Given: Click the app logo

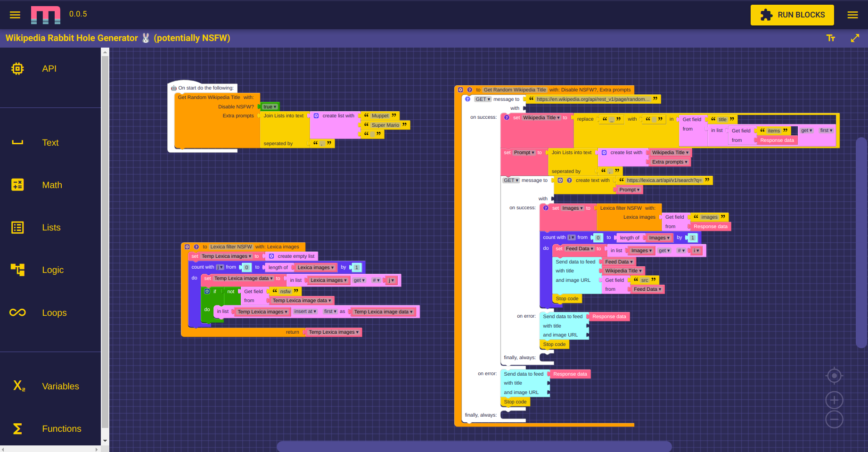Looking at the screenshot, I should coord(46,15).
